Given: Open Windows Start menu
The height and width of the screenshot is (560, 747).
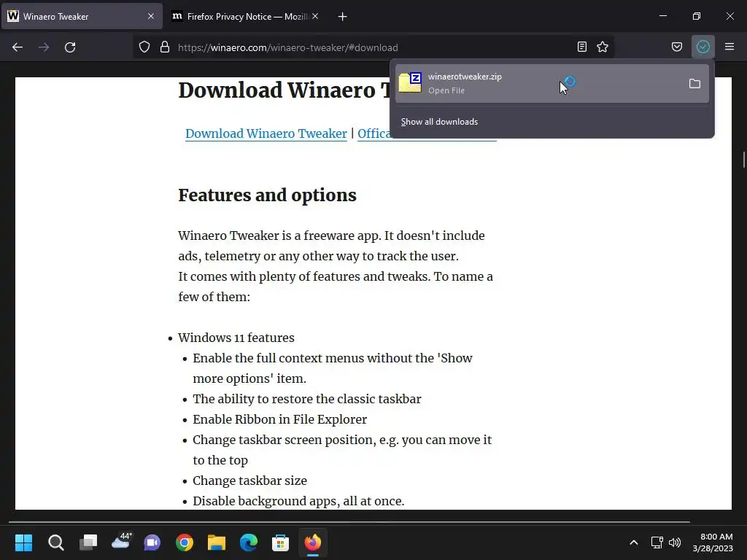Looking at the screenshot, I should [x=23, y=542].
